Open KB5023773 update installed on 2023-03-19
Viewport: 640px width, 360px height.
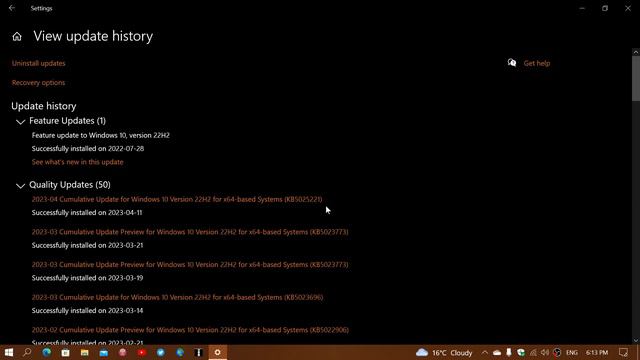[x=190, y=264]
